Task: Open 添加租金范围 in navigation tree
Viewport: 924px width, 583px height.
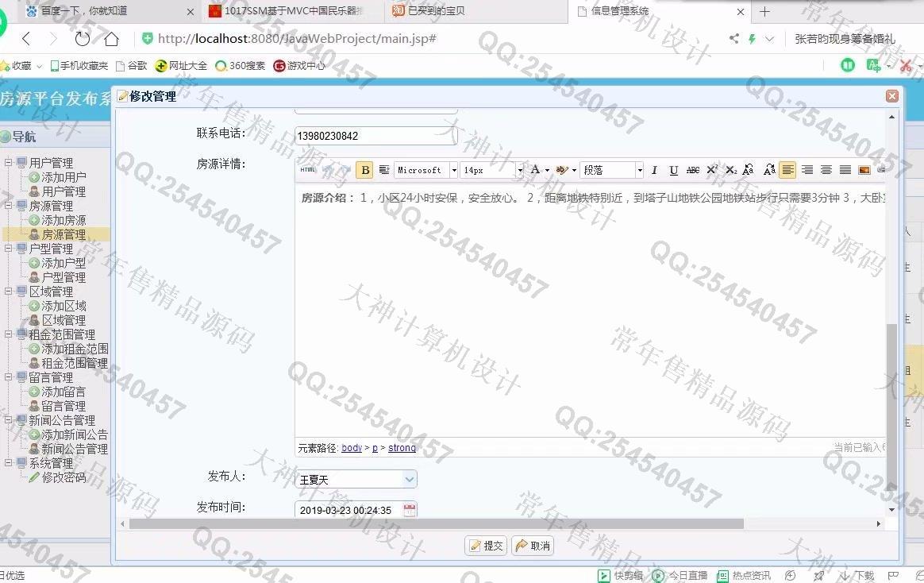Action: 75,349
